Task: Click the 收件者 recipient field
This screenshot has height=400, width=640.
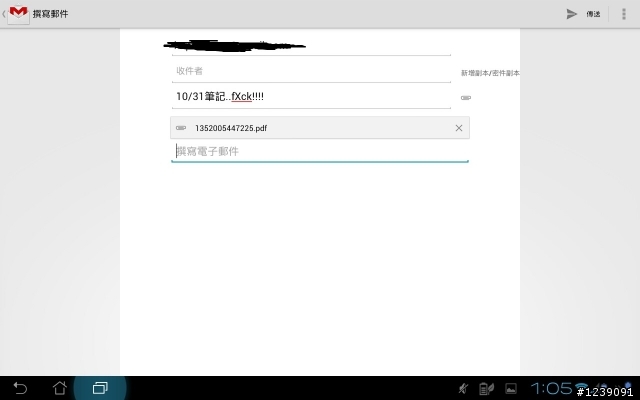Action: click(x=311, y=71)
